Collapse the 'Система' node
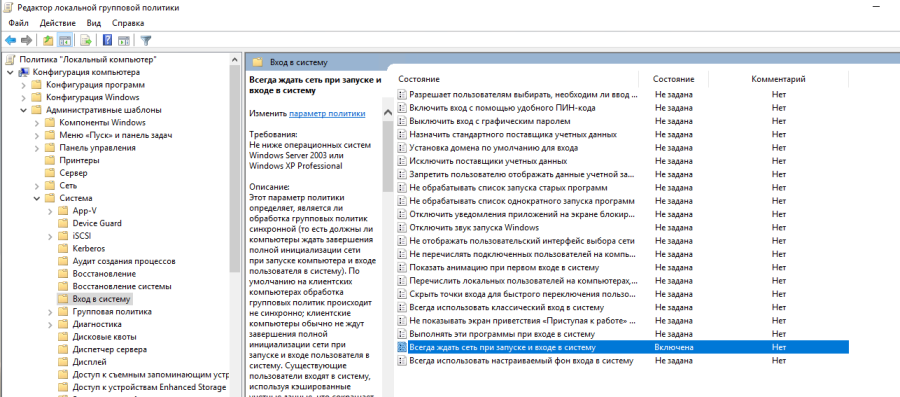This screenshot has width=900, height=397. [x=36, y=198]
